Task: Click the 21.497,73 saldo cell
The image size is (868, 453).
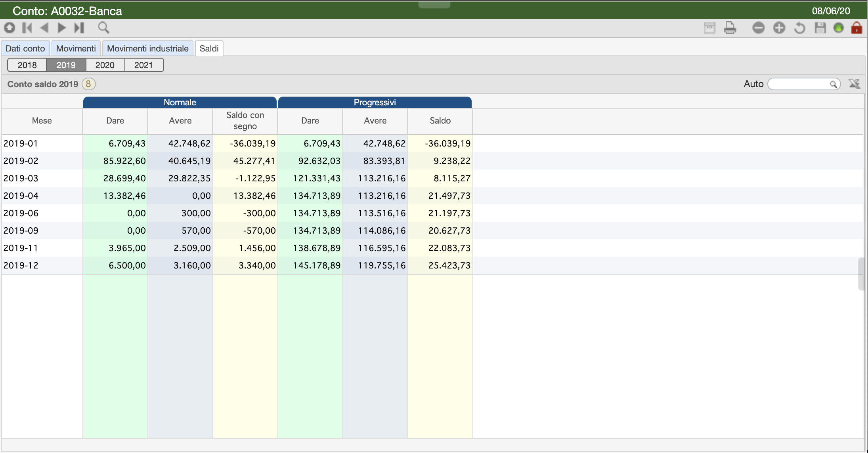Action: [x=440, y=196]
